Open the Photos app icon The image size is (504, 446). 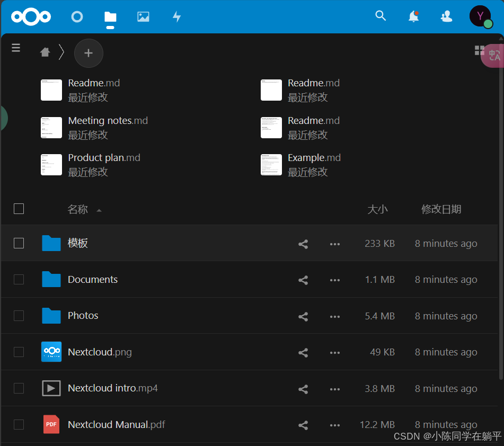click(144, 17)
